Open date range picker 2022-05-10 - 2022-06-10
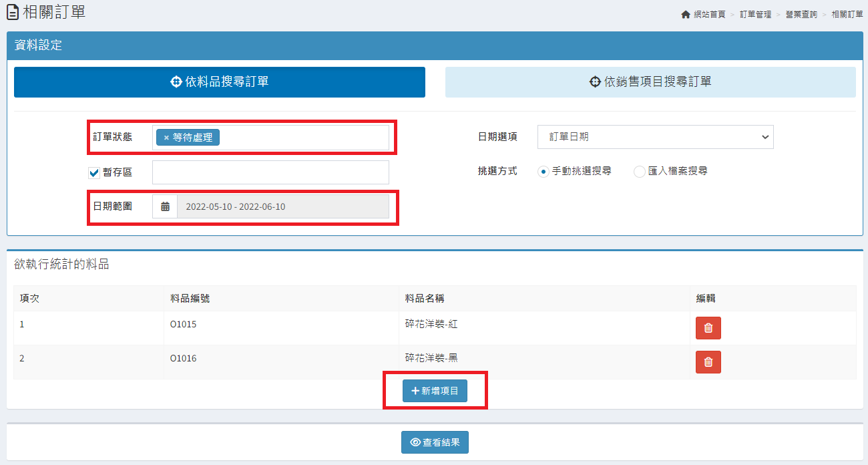This screenshot has height=465, width=868. (x=282, y=206)
